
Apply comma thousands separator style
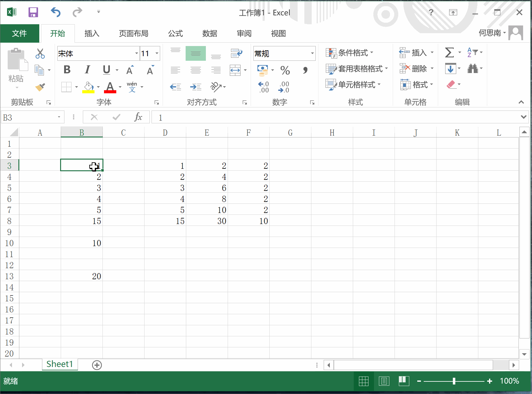[x=305, y=70]
